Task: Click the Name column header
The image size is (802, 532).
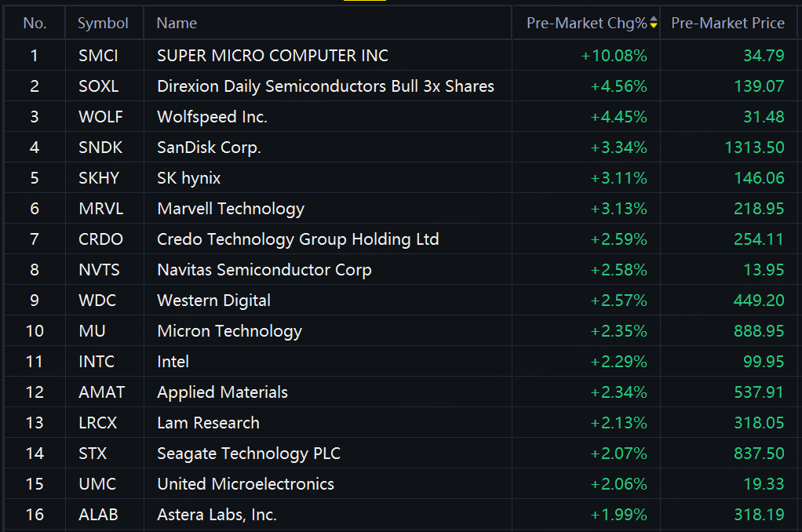Action: pos(177,23)
